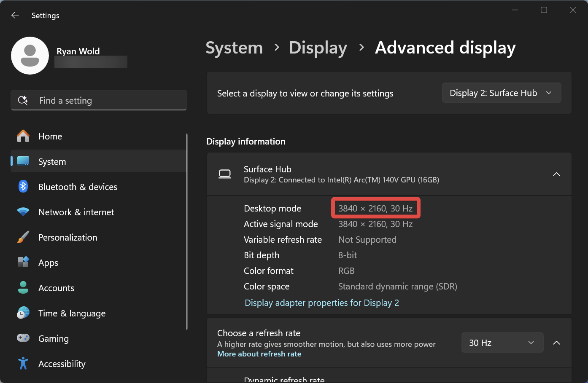
Task: Open Network & internet settings
Action: point(76,212)
